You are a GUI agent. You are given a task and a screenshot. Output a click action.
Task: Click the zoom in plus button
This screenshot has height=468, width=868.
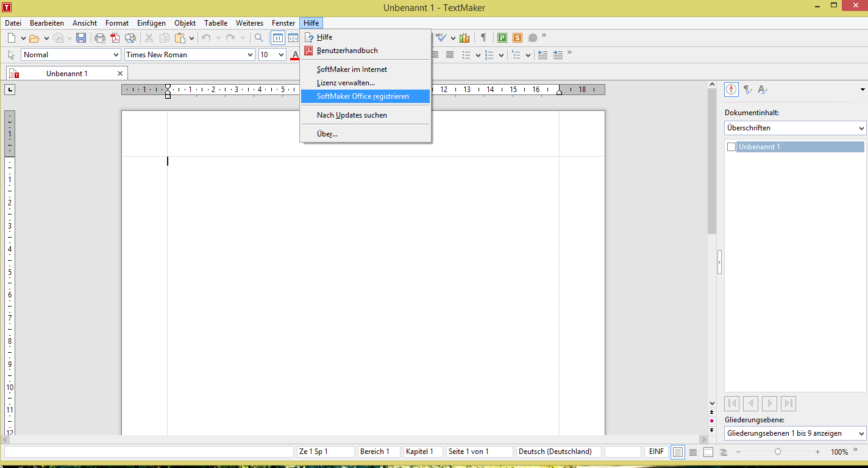click(x=817, y=452)
